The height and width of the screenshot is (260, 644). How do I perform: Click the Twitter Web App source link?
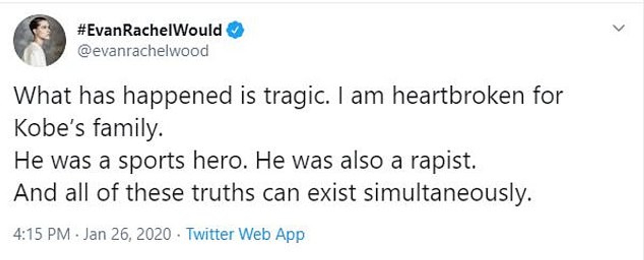[245, 234]
